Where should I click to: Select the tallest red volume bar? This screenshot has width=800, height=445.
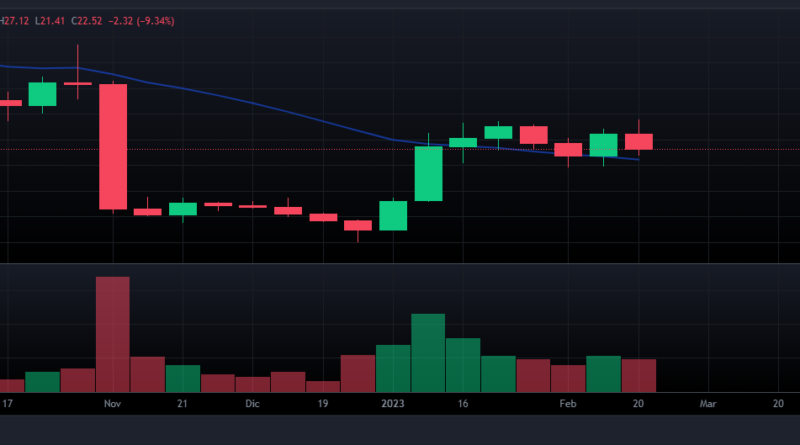(112, 334)
